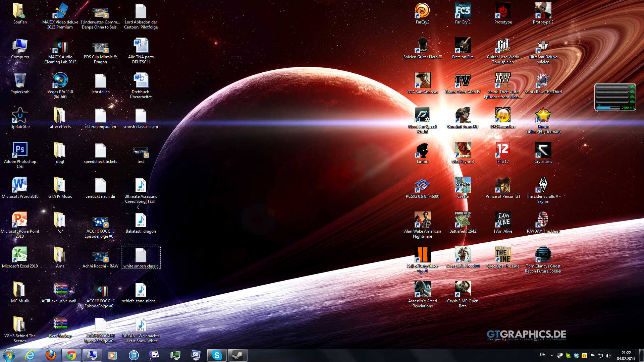Click Assassin's Creed III shortcut

click(x=463, y=257)
